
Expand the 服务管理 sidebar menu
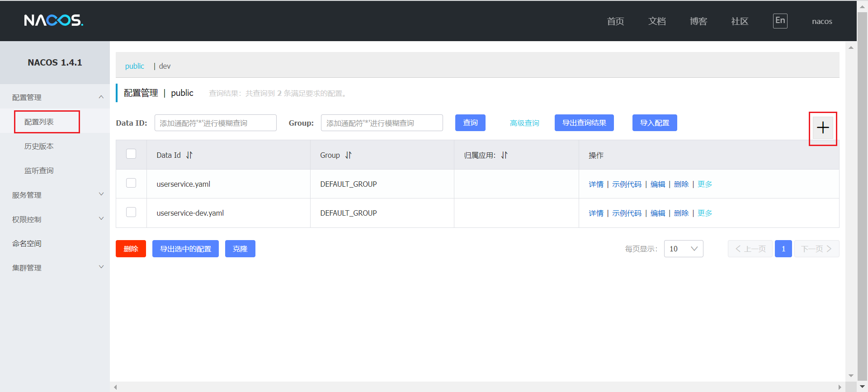pos(54,195)
